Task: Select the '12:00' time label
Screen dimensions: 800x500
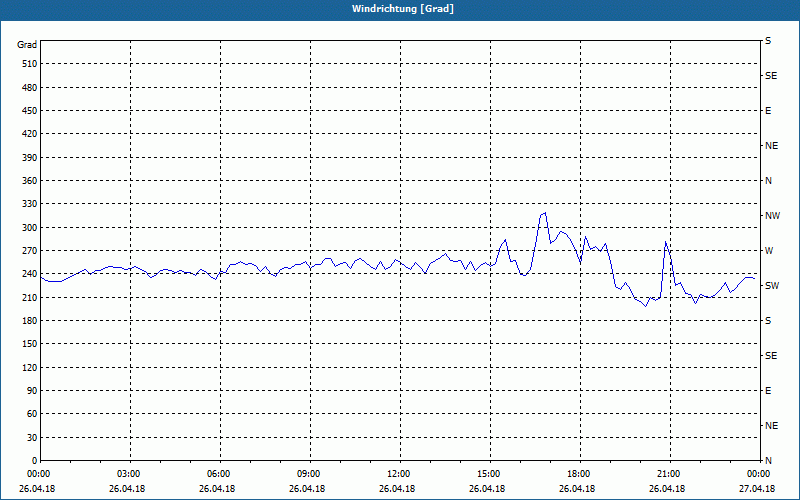Action: tap(399, 474)
